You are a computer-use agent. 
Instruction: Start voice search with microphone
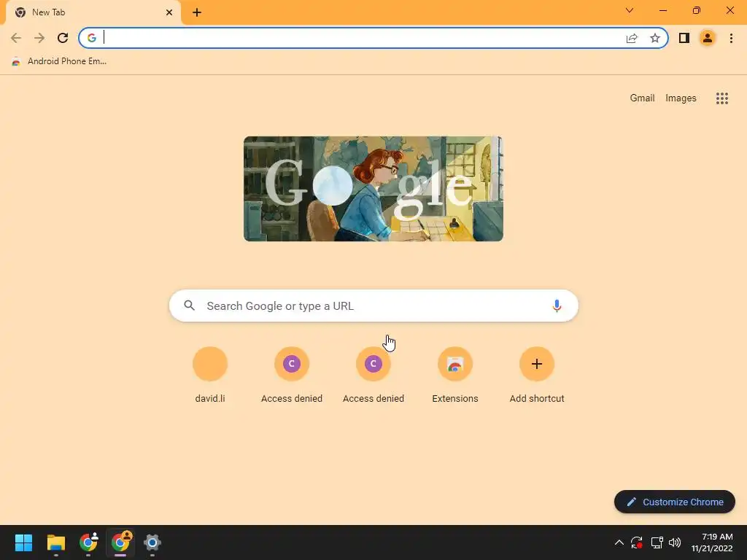click(x=557, y=306)
